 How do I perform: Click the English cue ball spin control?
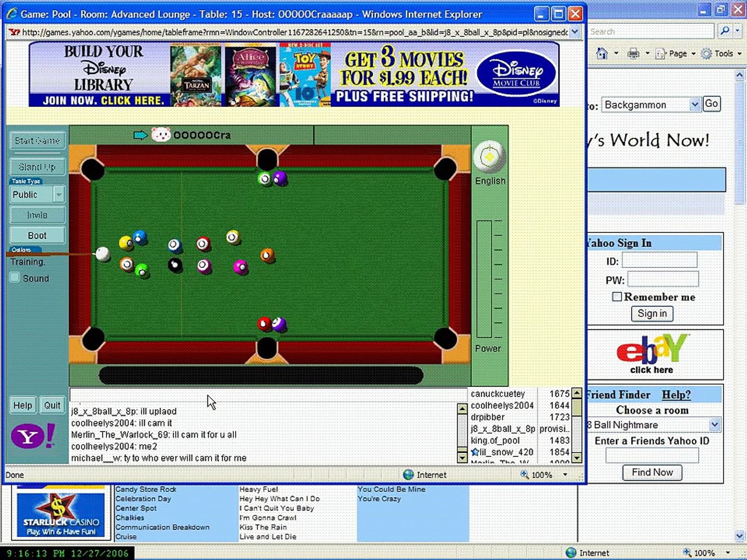click(489, 157)
